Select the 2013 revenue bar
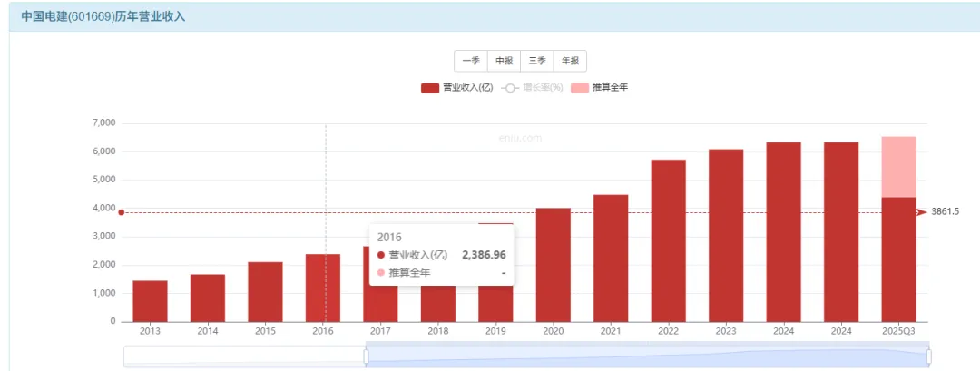Screen dimensions: 980x371 click(x=150, y=301)
